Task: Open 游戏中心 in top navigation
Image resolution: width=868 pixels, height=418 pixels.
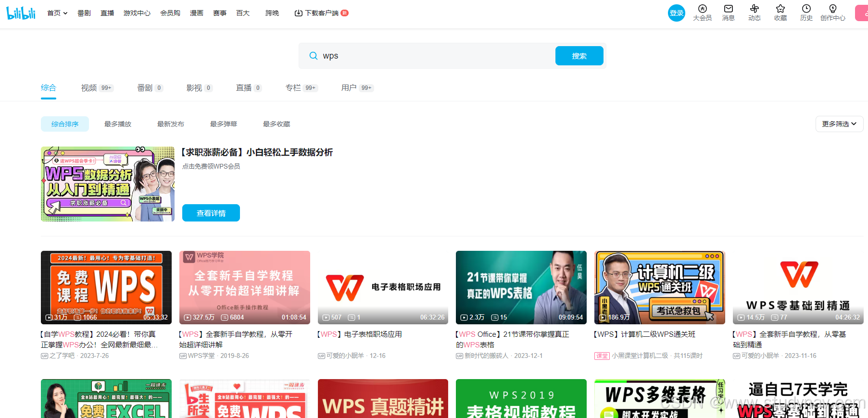Action: tap(137, 13)
